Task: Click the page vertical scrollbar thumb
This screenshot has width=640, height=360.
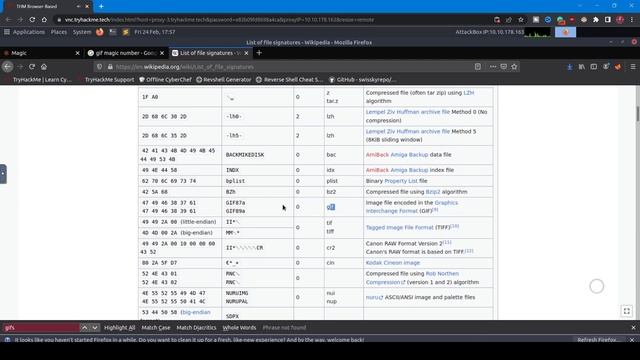Action: click(637, 114)
